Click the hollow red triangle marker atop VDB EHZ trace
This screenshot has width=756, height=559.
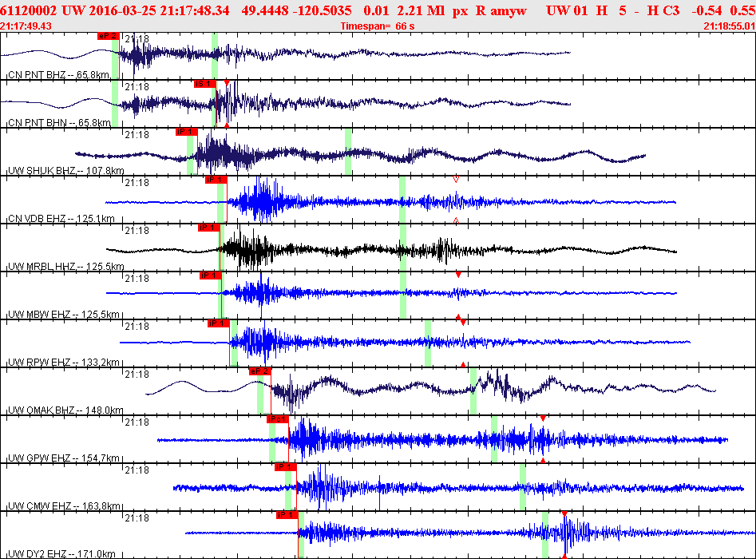point(456,180)
